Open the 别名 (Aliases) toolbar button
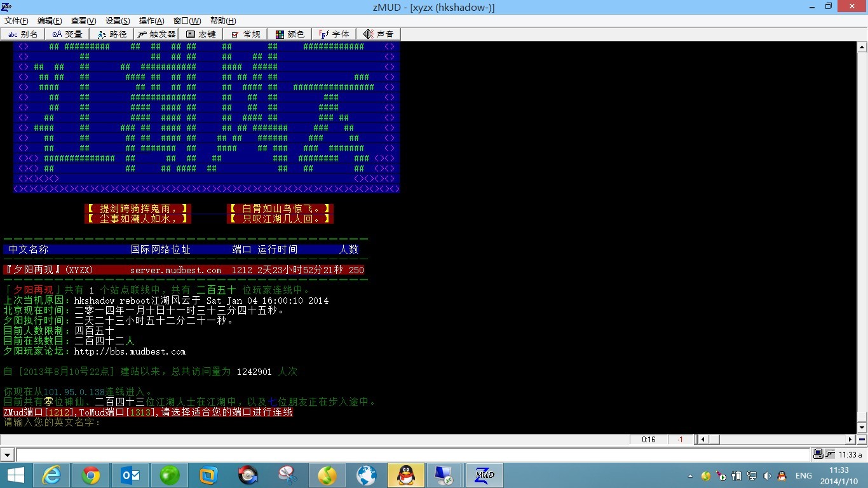This screenshot has width=868, height=488. 23,34
